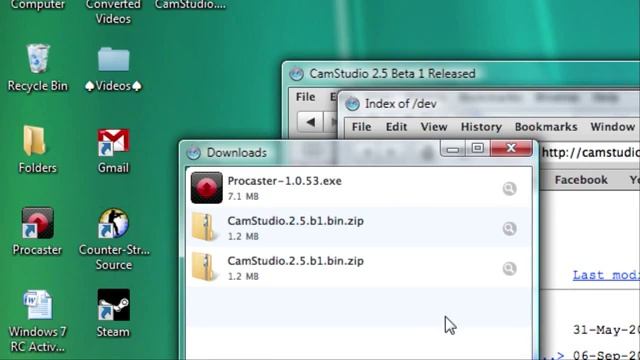Screen dimensions: 640x360
Task: Open Window menu in Index of /dev window
Action: pos(612,127)
